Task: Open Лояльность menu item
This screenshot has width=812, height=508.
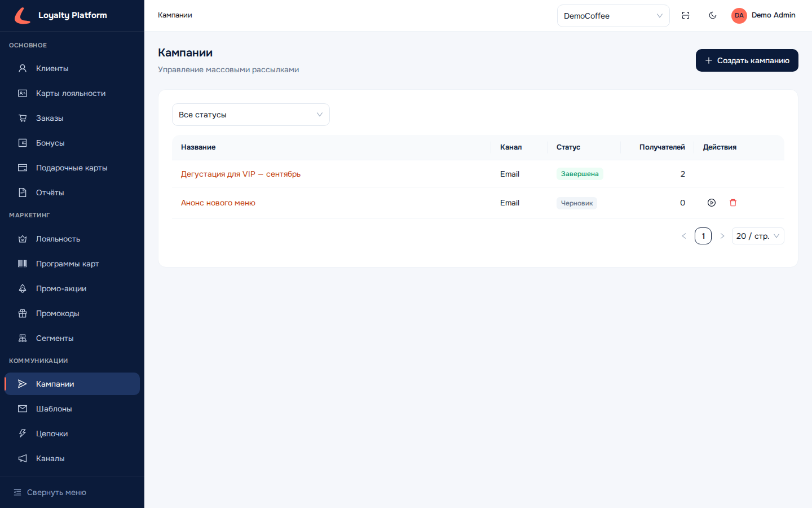Action: [72, 239]
